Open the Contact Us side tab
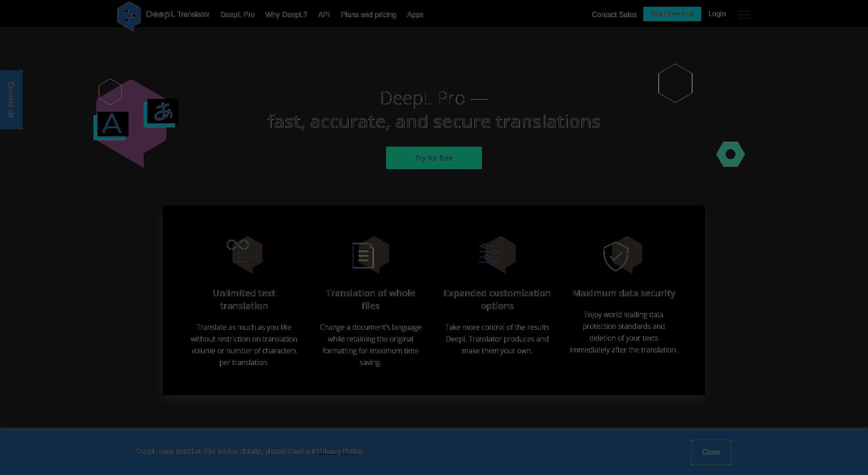 11,100
